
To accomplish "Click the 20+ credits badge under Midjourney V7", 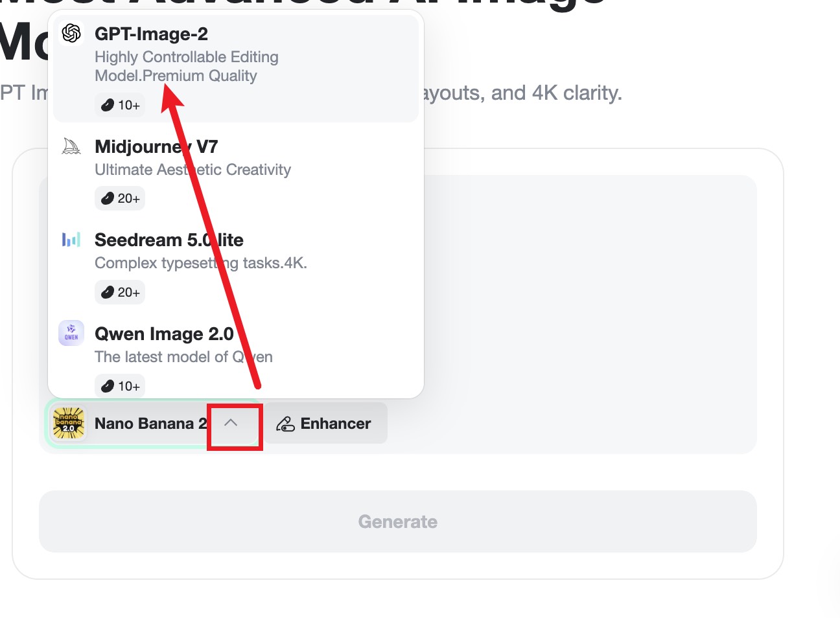I will pyautogui.click(x=120, y=198).
